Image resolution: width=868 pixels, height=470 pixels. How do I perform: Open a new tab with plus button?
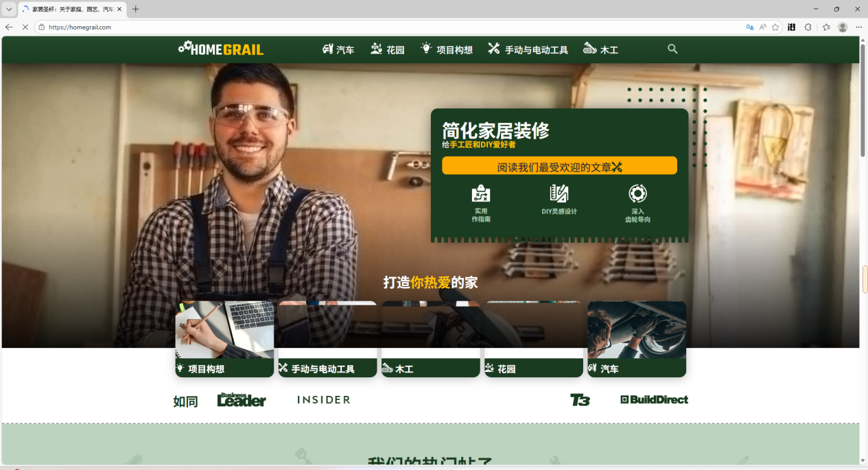(x=135, y=9)
